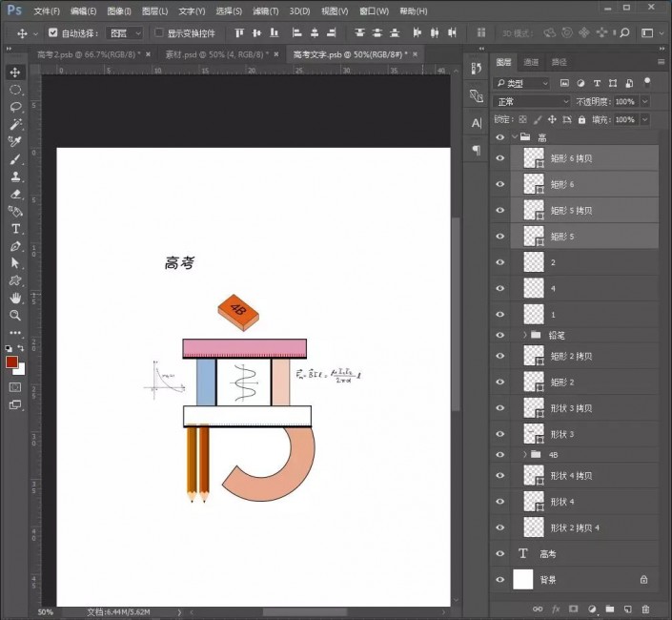Screen dimensions: 672x620
Task: Hide the 4B group
Action: pyautogui.click(x=500, y=454)
